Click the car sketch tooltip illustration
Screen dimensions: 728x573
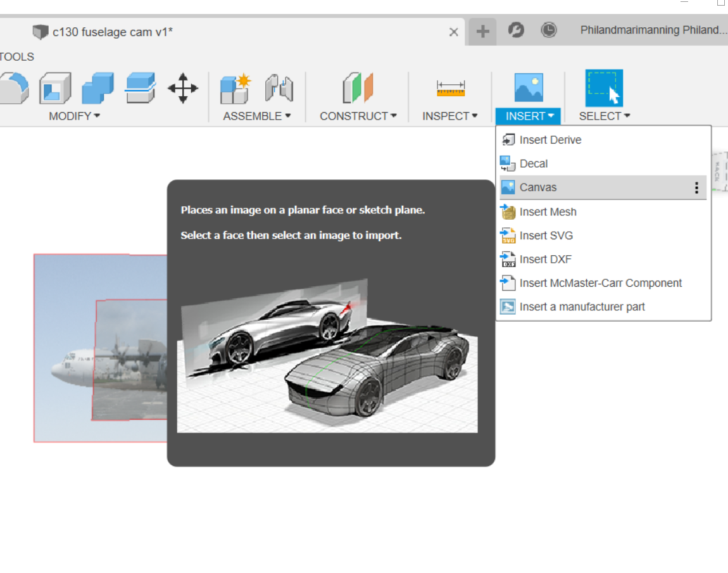[327, 355]
